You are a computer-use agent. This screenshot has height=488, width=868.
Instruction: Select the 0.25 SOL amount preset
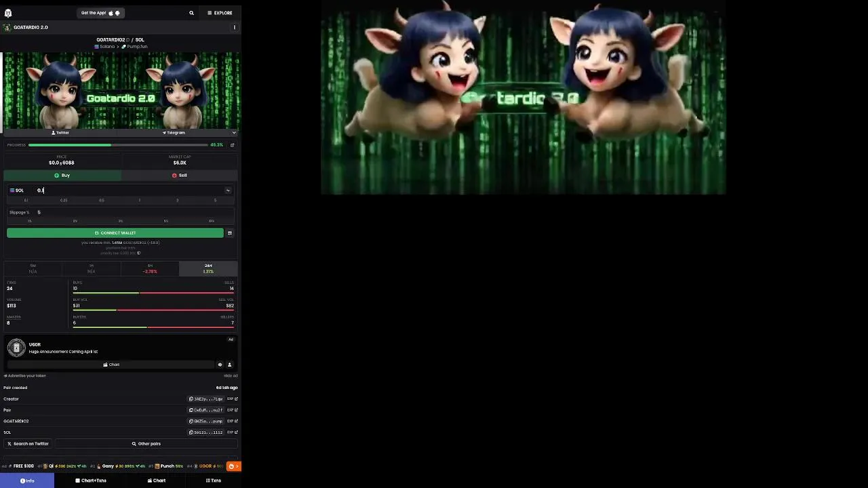(64, 201)
